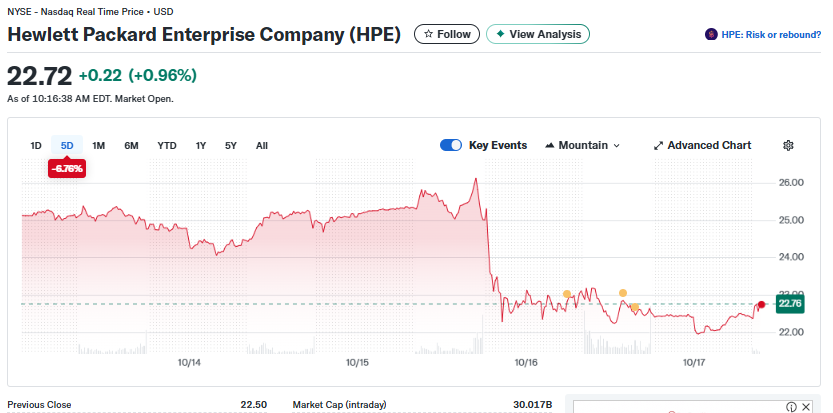
Task: Select the 1M time range
Action: pos(99,146)
